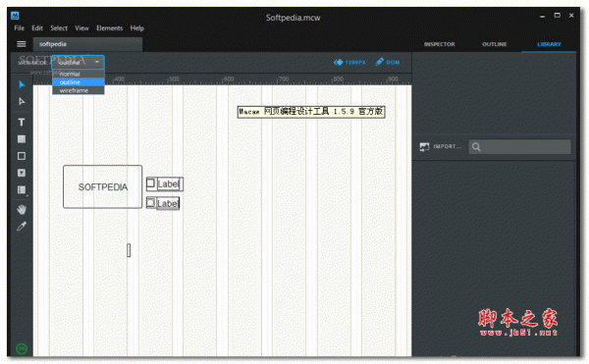This screenshot has width=589, height=364.
Task: Click the DOM brush icon
Action: tap(379, 62)
